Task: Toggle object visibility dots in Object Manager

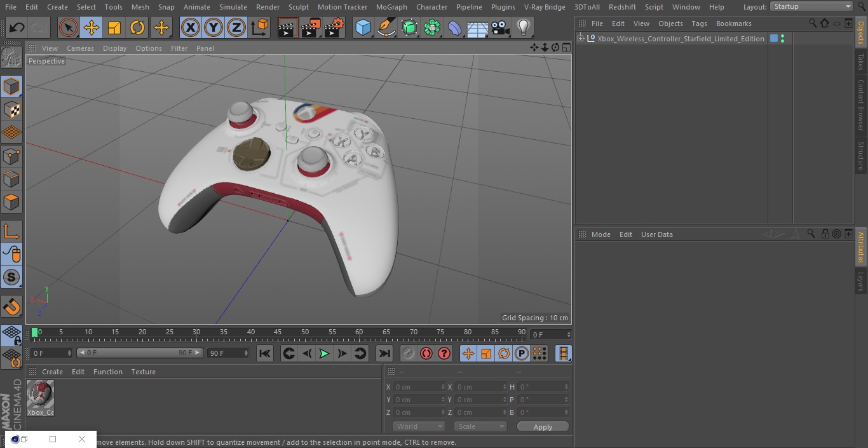Action: coord(782,39)
